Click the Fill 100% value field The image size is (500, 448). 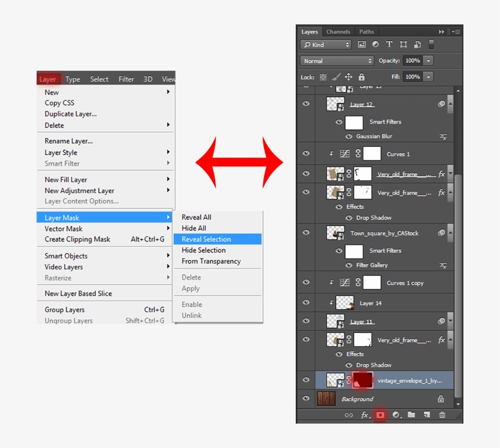tap(413, 77)
